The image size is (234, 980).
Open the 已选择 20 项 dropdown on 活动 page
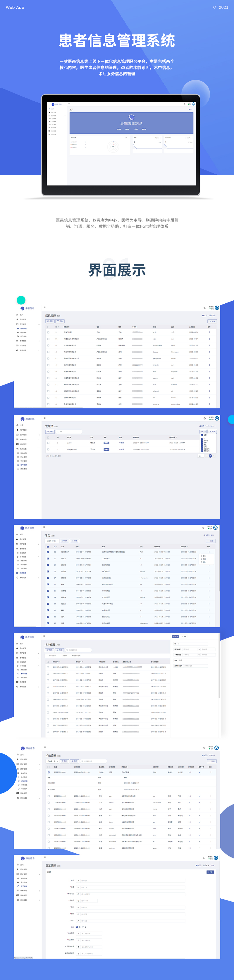(52, 541)
